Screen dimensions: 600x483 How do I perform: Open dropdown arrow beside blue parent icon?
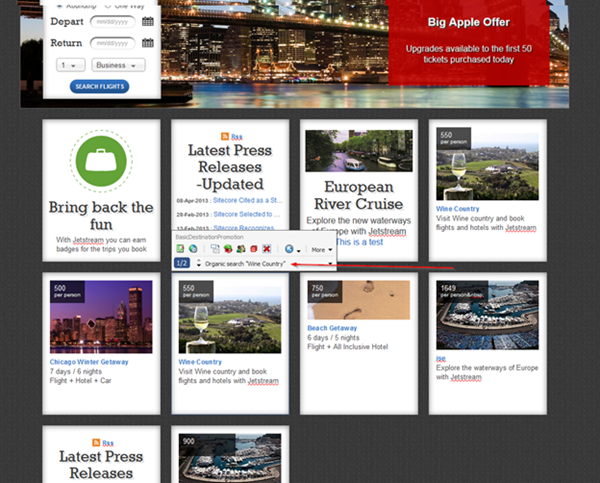click(298, 251)
